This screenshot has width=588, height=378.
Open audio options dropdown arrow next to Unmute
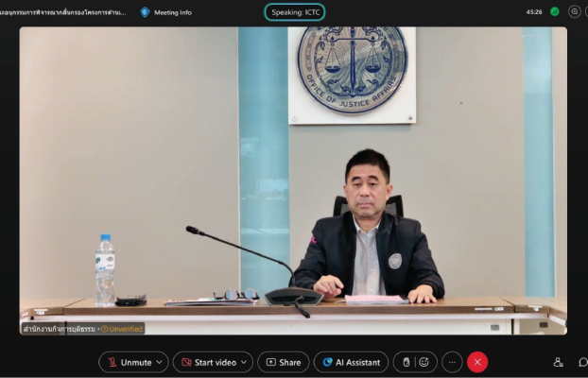coord(160,362)
